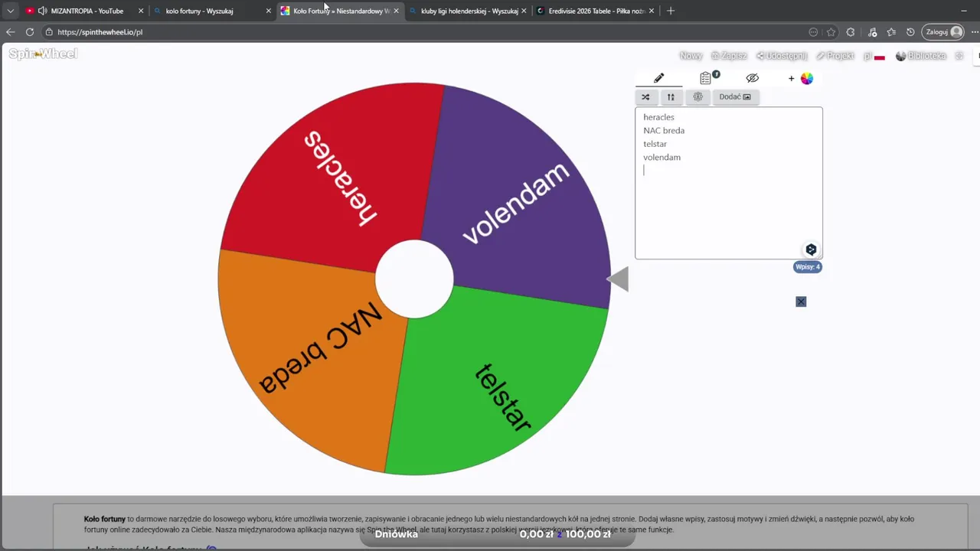Shuffle the entries with the crossed-arrows button
This screenshot has width=980, height=551.
[645, 97]
